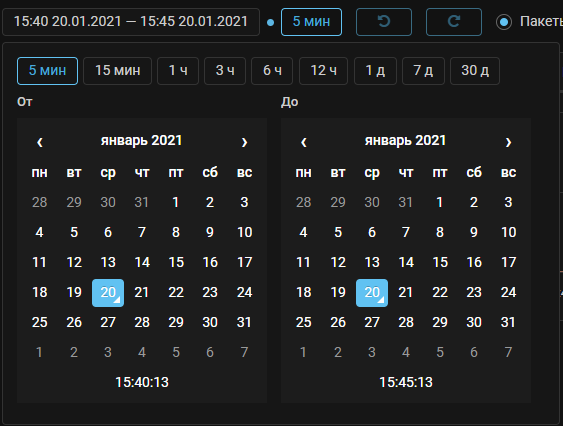Go to previous month in the От calendar

click(x=40, y=142)
